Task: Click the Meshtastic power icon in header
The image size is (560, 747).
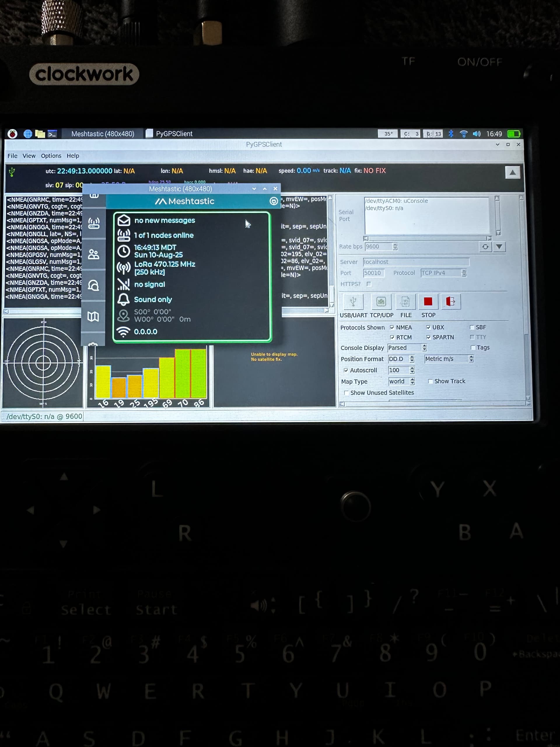Action: coord(274,201)
